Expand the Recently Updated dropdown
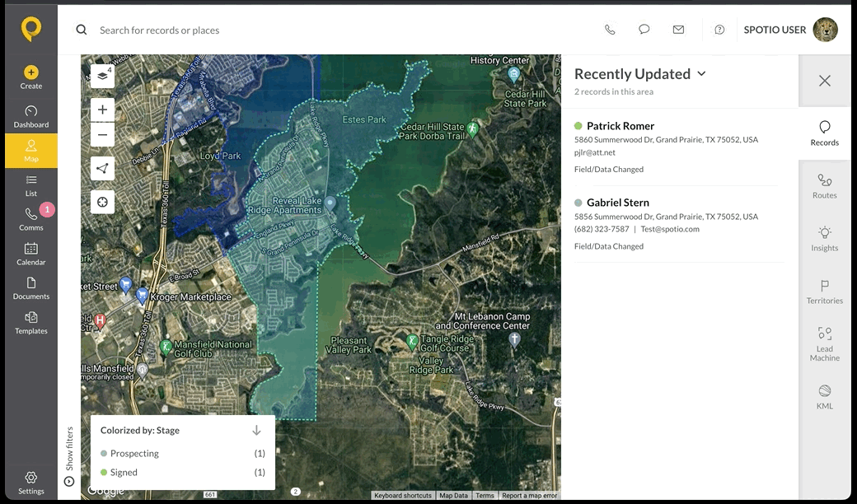857x504 pixels. 702,74
